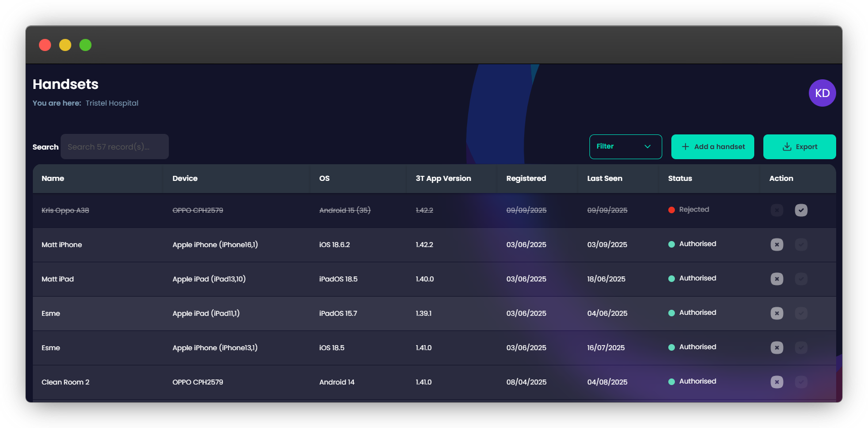The height and width of the screenshot is (428, 868).
Task: Sort by Name column header
Action: pyautogui.click(x=53, y=178)
